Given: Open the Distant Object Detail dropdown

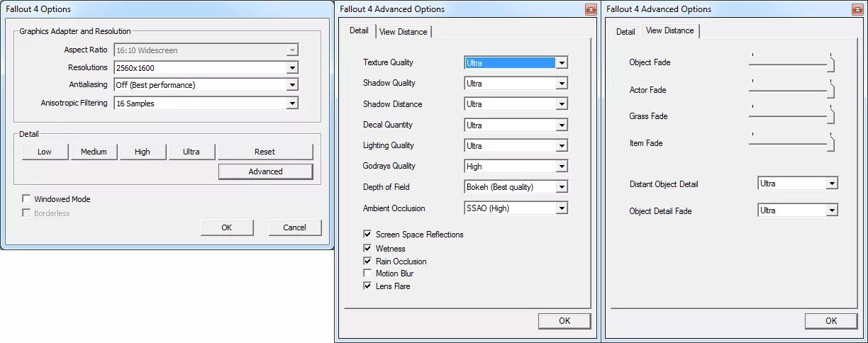Looking at the screenshot, I should coord(798,184).
